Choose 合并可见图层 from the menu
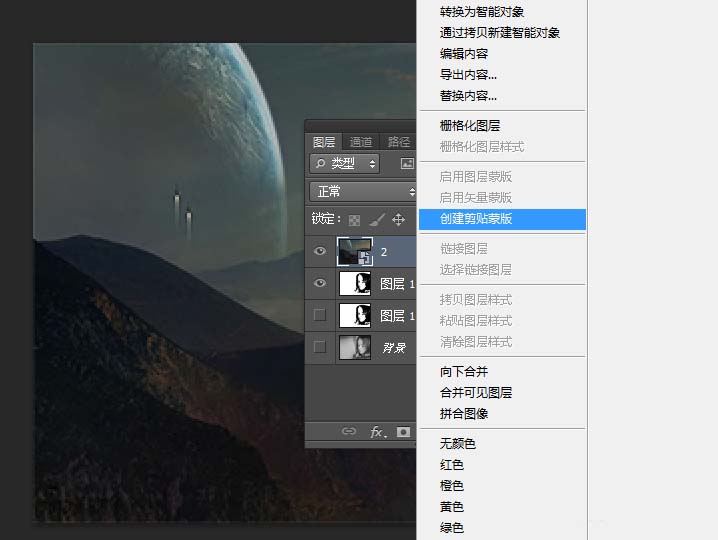The width and height of the screenshot is (718, 540). [476, 393]
